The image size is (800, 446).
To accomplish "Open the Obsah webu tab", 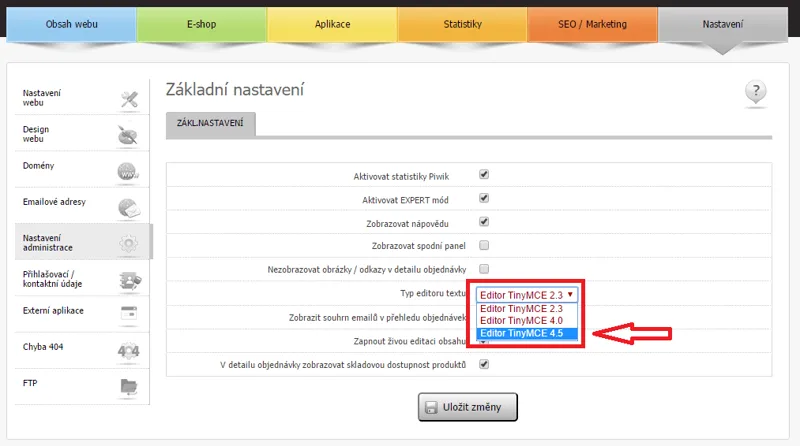I will (71, 24).
